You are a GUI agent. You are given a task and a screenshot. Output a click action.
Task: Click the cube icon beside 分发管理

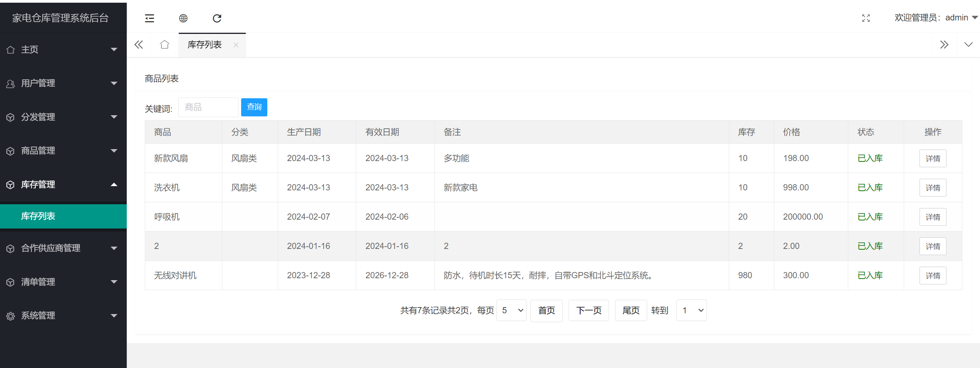click(x=10, y=117)
